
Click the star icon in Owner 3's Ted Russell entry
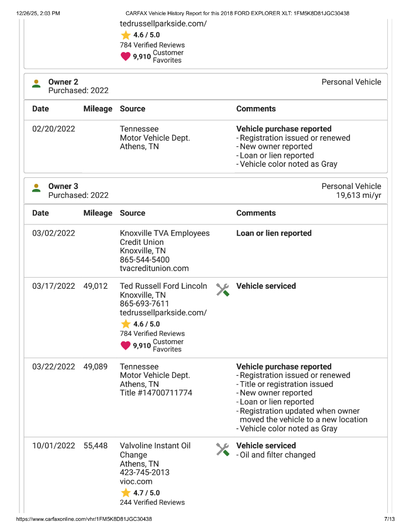[126, 324]
